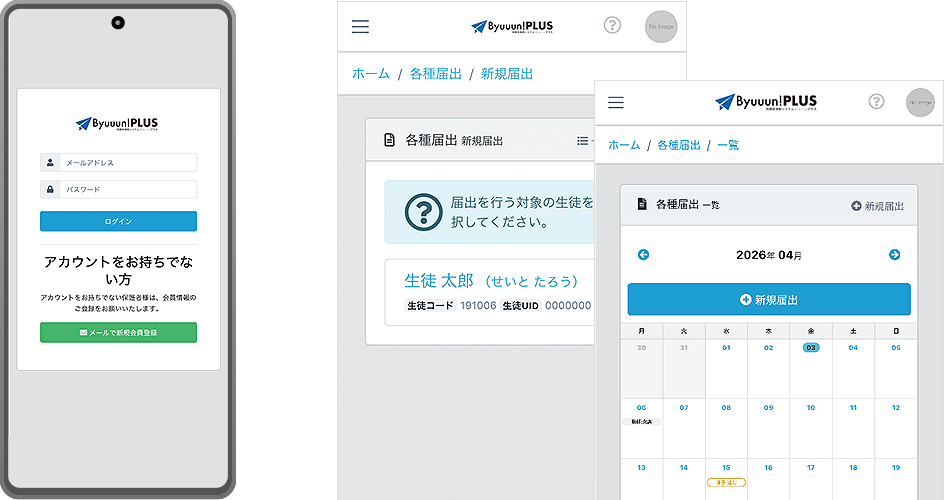Select date 08 in the calendar

tap(726, 408)
